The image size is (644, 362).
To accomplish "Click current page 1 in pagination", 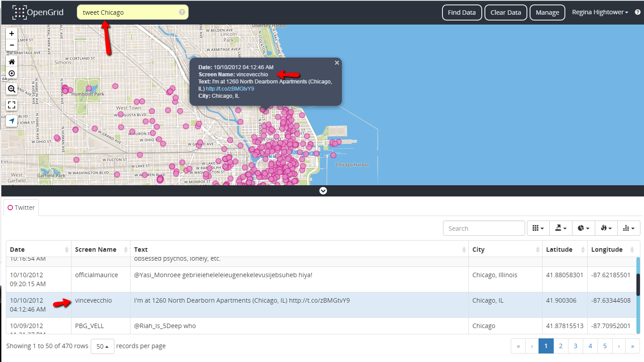I will (546, 346).
